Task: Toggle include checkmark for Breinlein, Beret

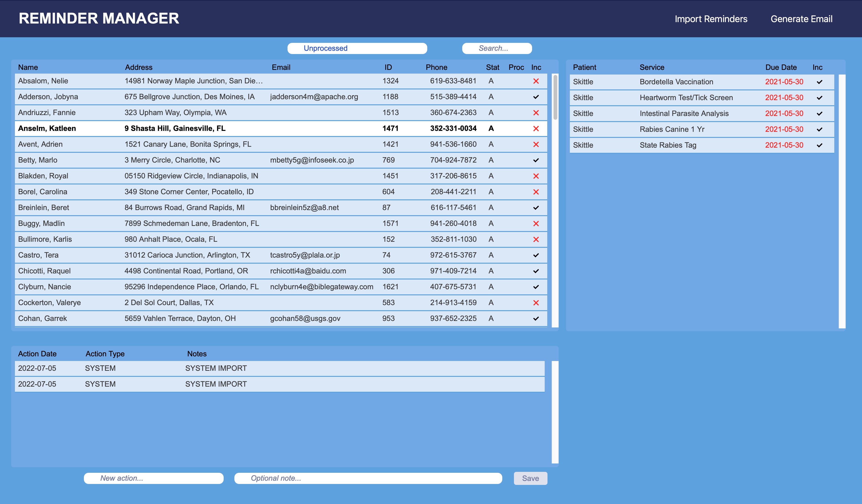Action: pos(536,208)
